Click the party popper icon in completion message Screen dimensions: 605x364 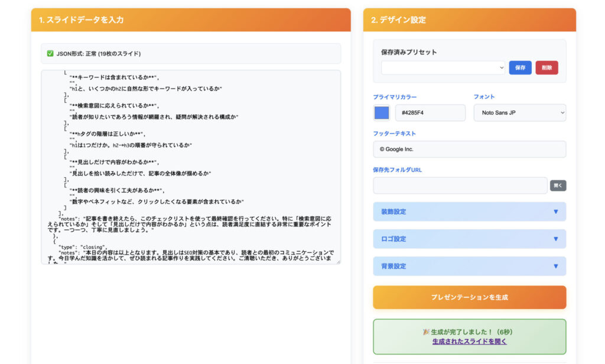[426, 332]
